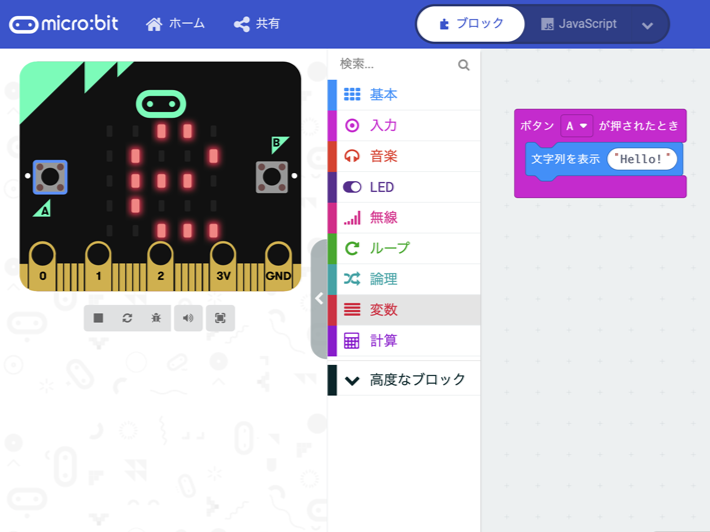Restart the simulator

(x=127, y=318)
